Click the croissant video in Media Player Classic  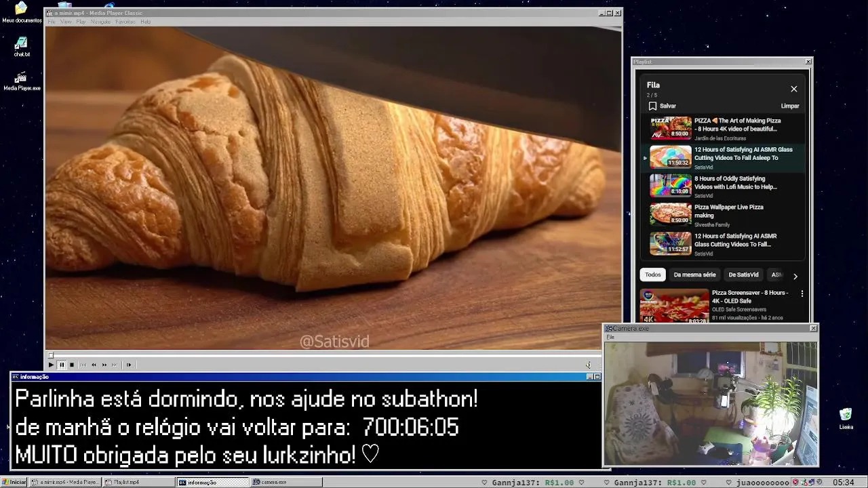coord(333,188)
